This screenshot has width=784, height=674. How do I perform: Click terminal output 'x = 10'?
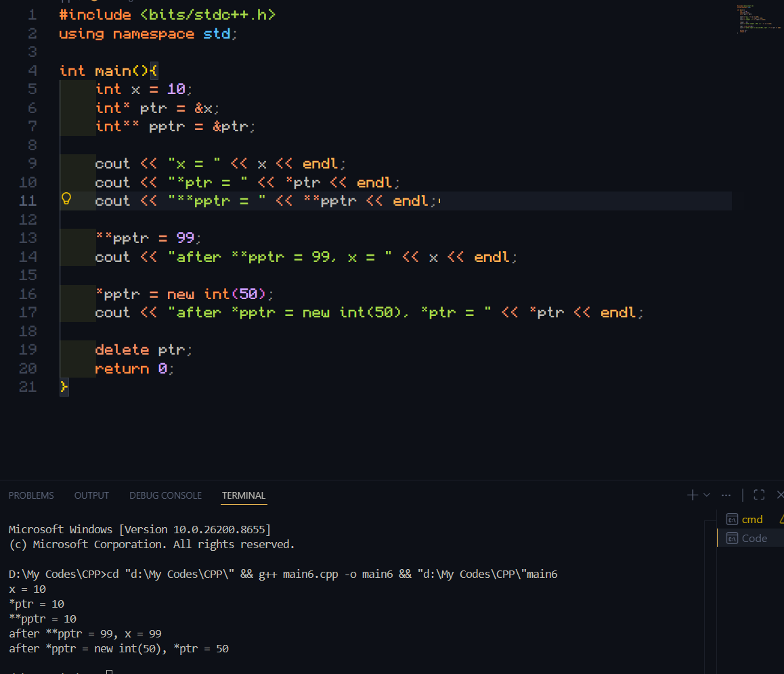click(28, 589)
